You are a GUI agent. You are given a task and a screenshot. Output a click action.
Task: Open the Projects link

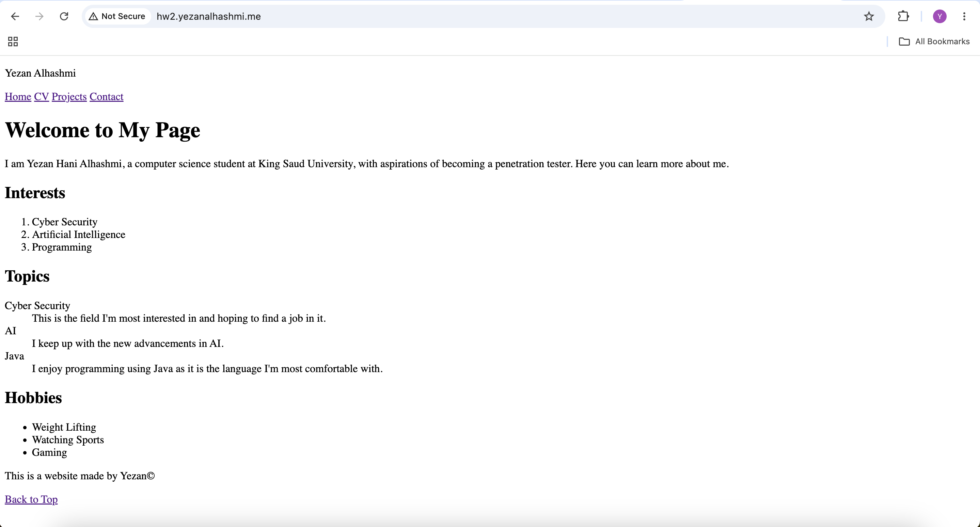[69, 97]
